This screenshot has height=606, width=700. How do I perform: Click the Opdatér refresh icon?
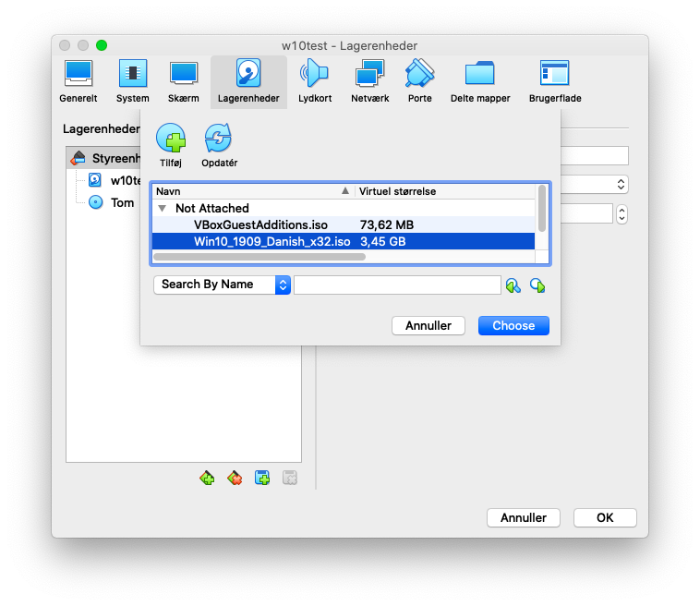pyautogui.click(x=219, y=146)
